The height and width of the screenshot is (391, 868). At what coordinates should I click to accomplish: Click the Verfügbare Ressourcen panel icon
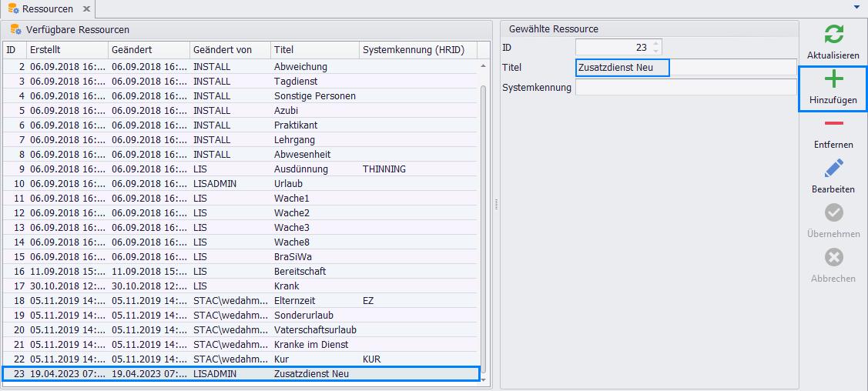click(15, 29)
